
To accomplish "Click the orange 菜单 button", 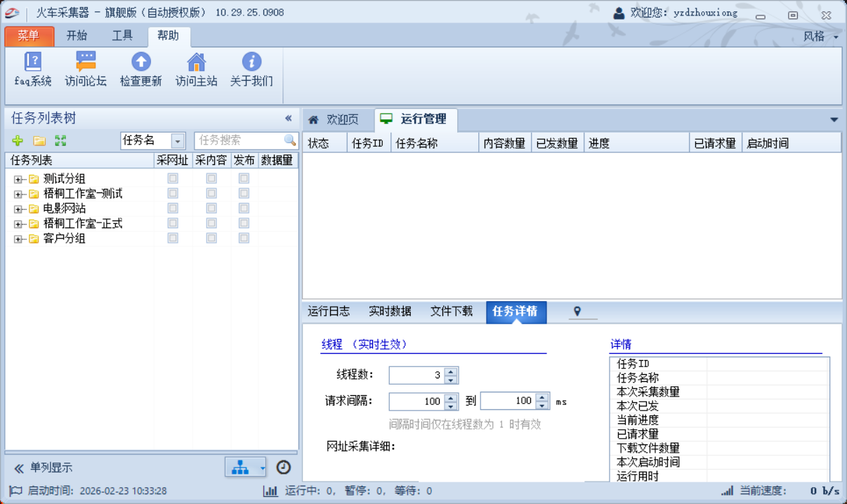I will click(x=29, y=36).
